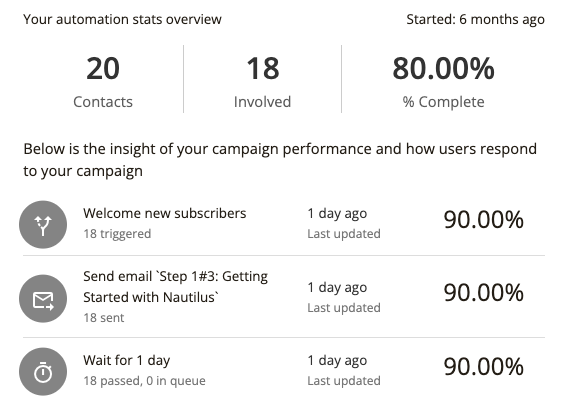Click 'Your automation stats overview' heading
This screenshot has height=401, width=563.
pos(122,19)
